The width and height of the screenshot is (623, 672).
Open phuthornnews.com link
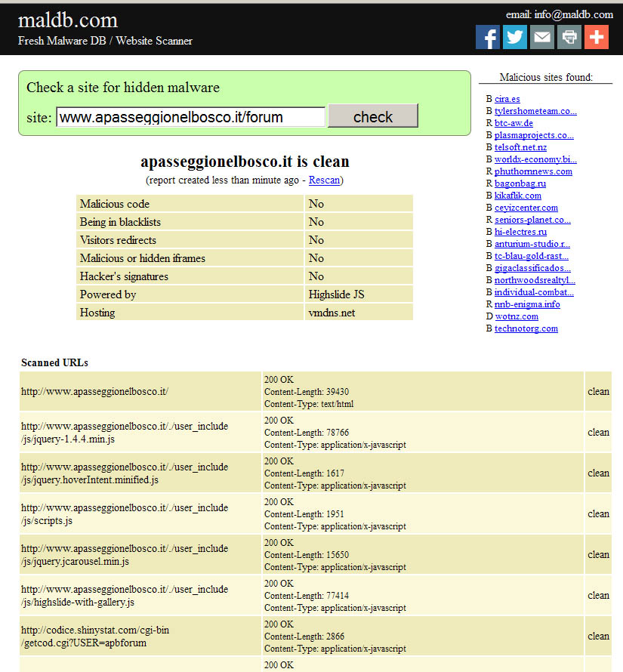coord(533,171)
